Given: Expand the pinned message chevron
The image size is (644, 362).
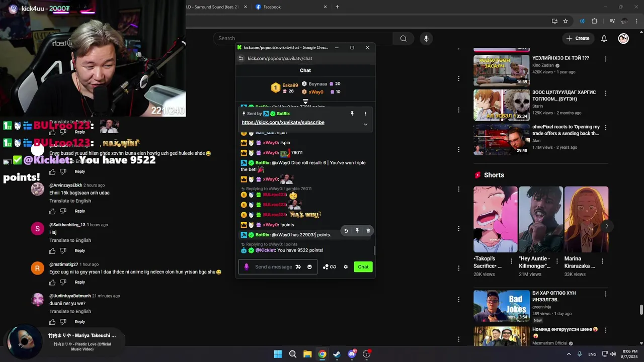Looking at the screenshot, I should click(365, 124).
